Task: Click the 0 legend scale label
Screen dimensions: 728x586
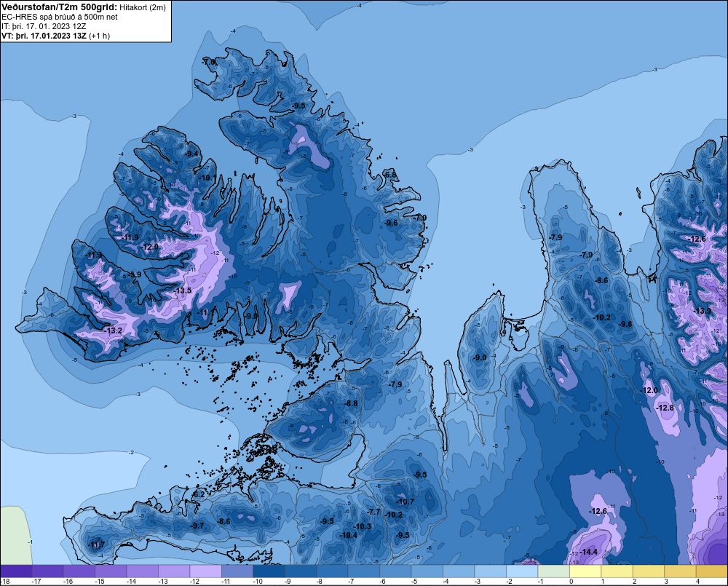Action: pyautogui.click(x=571, y=582)
